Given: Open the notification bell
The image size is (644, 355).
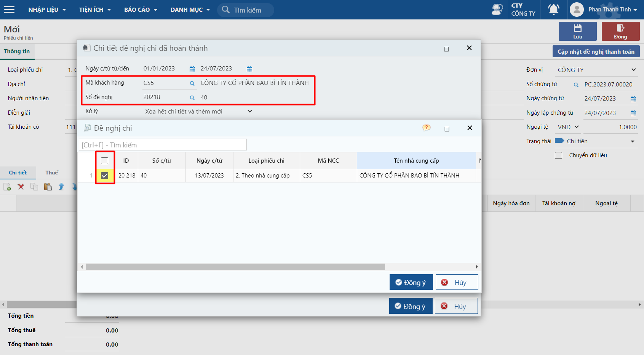Looking at the screenshot, I should coord(553,10).
